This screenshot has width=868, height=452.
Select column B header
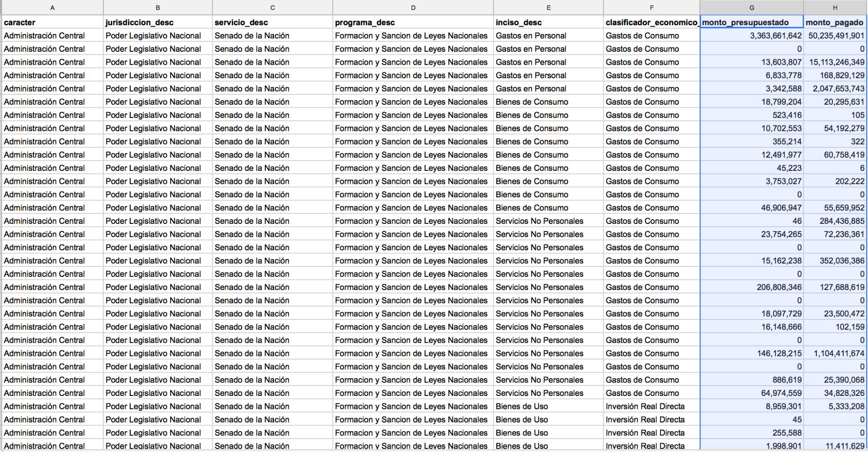158,8
